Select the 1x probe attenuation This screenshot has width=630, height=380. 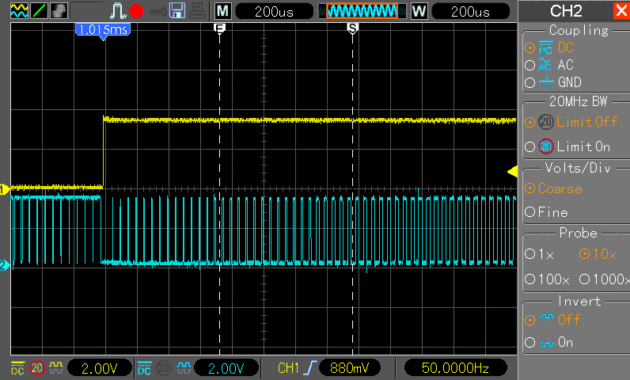pos(540,254)
